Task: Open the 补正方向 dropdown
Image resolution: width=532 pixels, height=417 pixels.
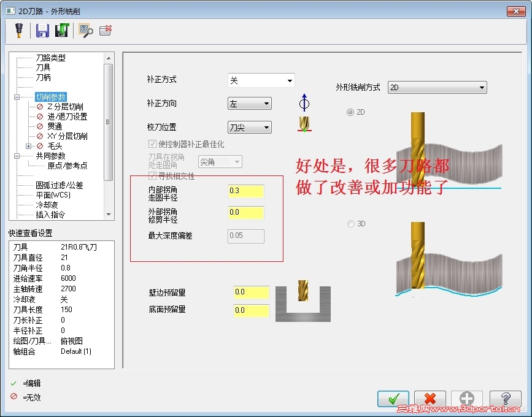Action: coord(249,104)
